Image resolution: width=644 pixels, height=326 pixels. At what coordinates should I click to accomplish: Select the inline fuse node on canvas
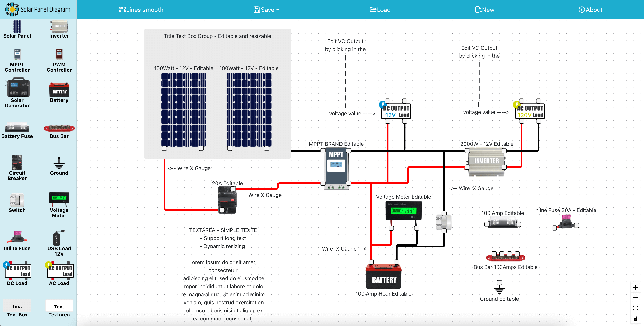(566, 222)
